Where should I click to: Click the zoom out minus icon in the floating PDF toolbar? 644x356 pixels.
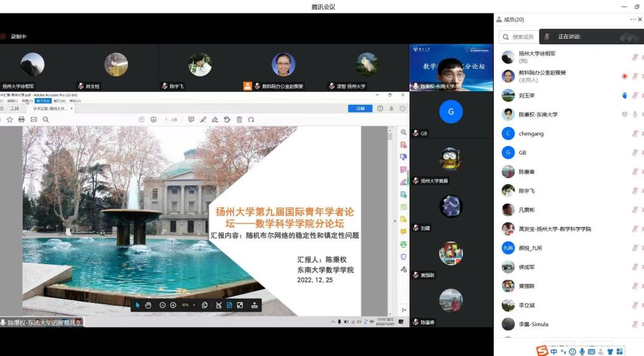[x=163, y=305]
